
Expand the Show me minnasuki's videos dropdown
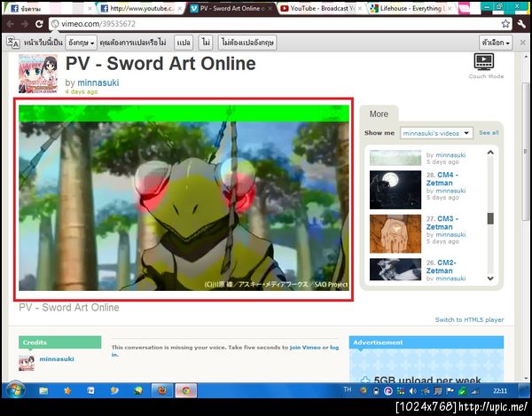pos(436,133)
